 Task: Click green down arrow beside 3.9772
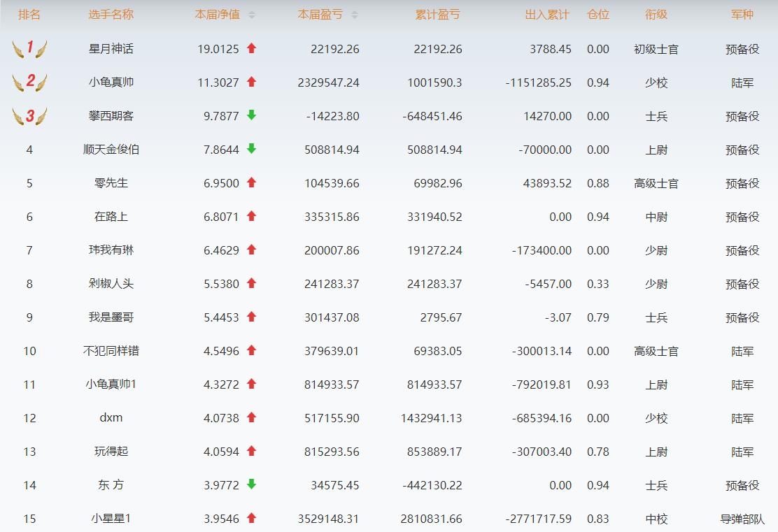click(252, 484)
